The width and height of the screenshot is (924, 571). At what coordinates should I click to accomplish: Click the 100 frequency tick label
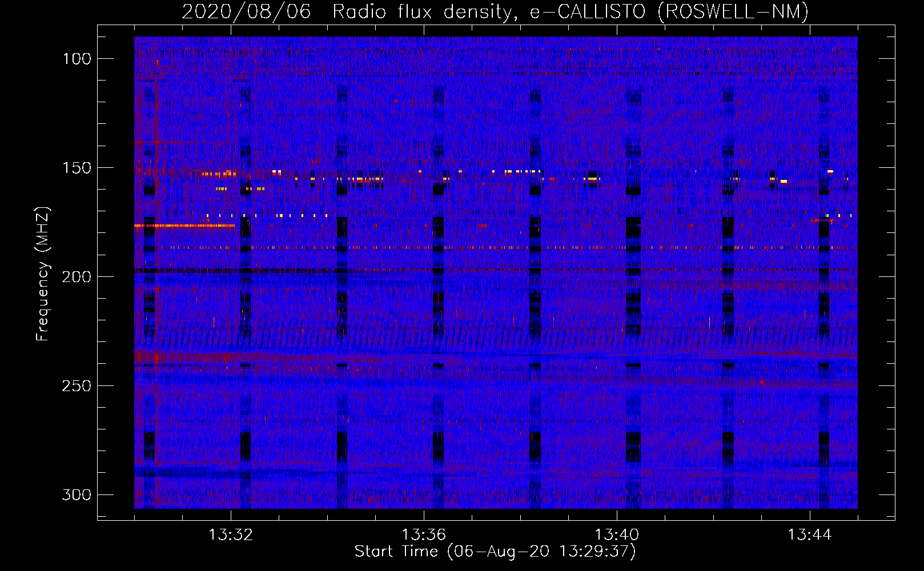coord(77,59)
